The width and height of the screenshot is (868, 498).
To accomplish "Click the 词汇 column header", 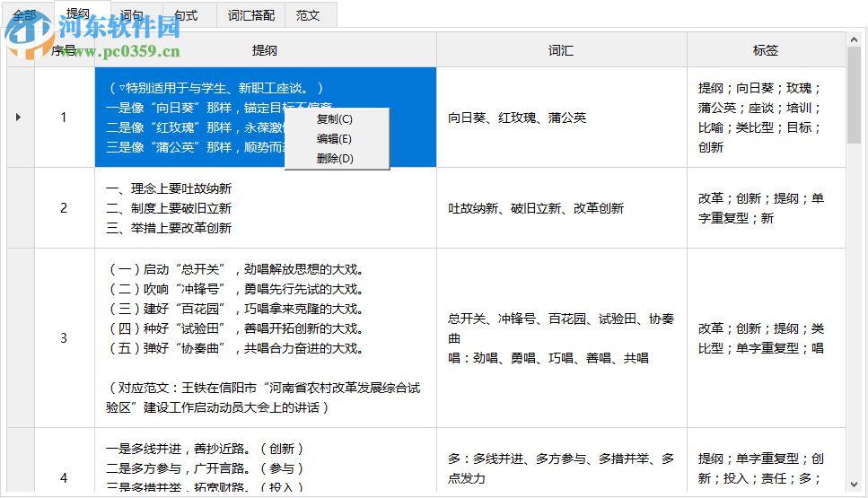I will tap(561, 50).
